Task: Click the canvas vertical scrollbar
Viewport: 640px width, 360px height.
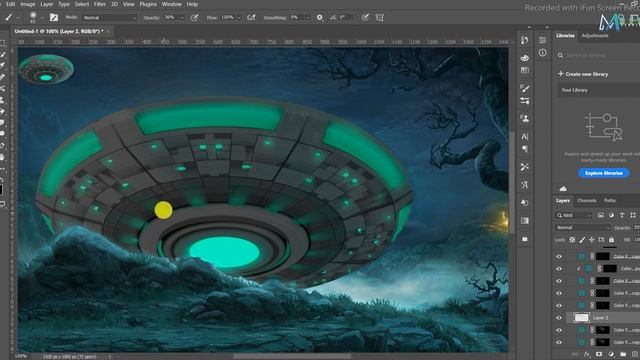Action: 512,182
